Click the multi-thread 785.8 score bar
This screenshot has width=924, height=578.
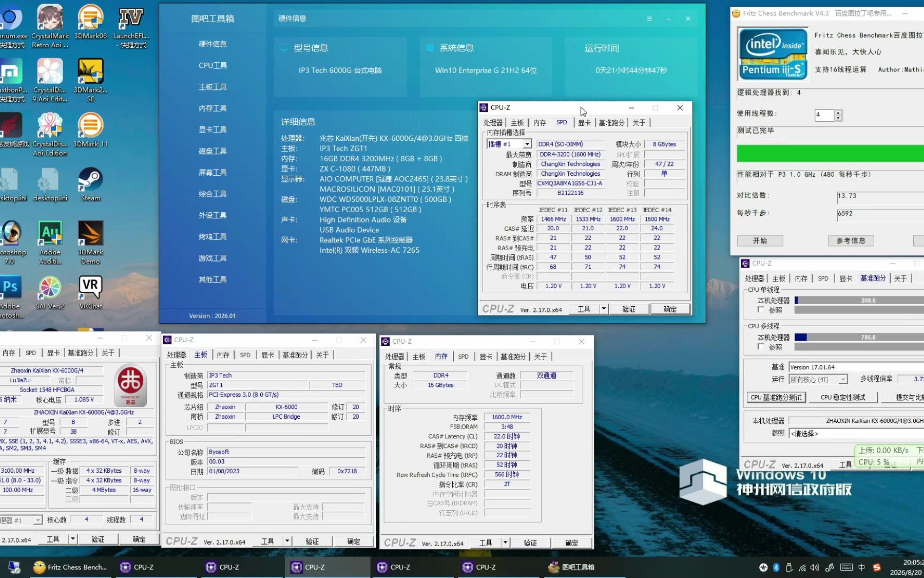859,338
